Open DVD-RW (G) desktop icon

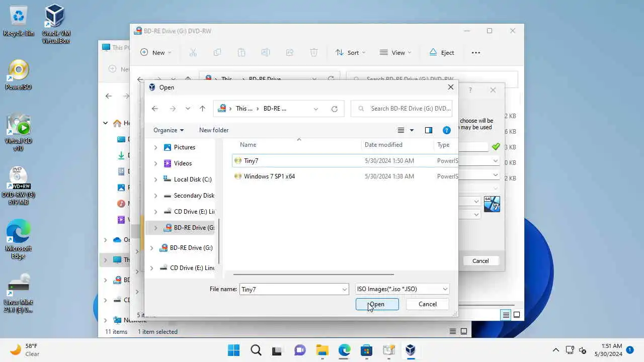point(19,186)
